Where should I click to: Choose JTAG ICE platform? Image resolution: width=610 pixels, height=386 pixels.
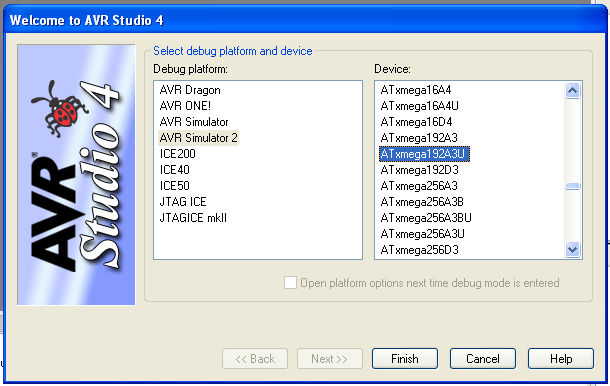[183, 202]
